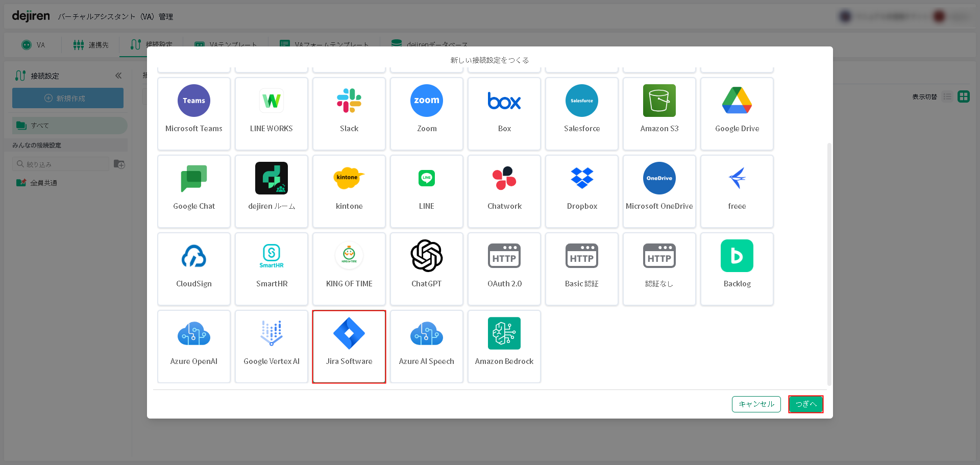The height and width of the screenshot is (465, 980).
Task: Switch to the 接続設定 tab
Action: coord(152,45)
